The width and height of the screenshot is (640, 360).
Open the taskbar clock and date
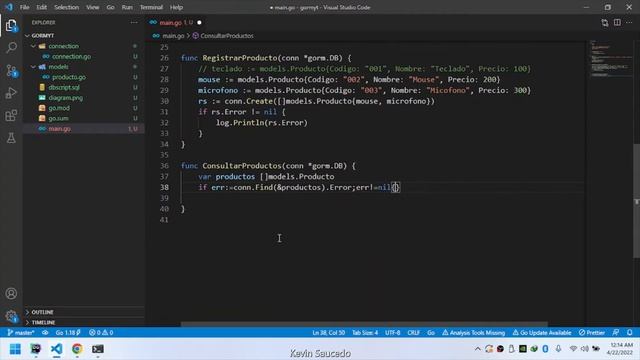point(621,349)
